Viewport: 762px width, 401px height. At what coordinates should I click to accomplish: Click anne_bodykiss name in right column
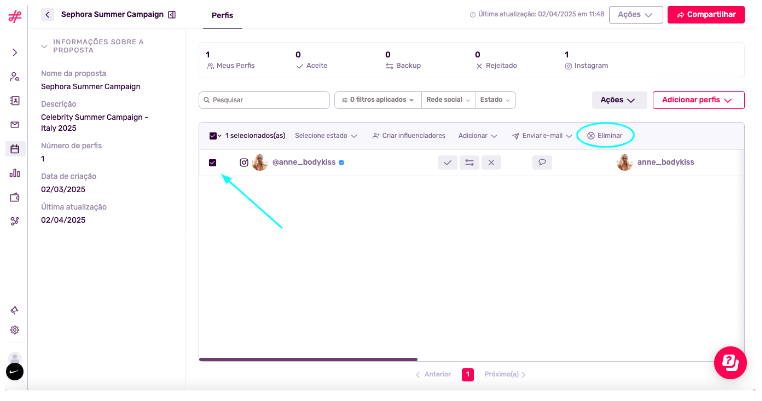(x=665, y=162)
